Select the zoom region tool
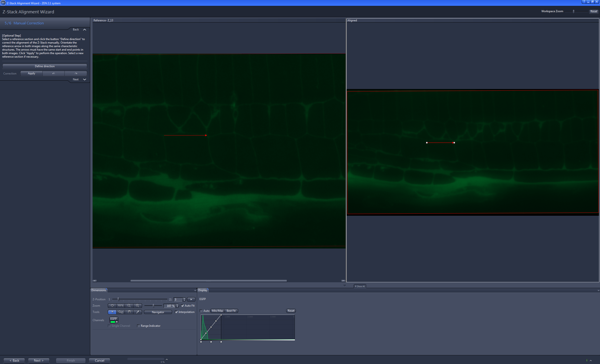Image resolution: width=600 pixels, height=364 pixels. [x=121, y=312]
